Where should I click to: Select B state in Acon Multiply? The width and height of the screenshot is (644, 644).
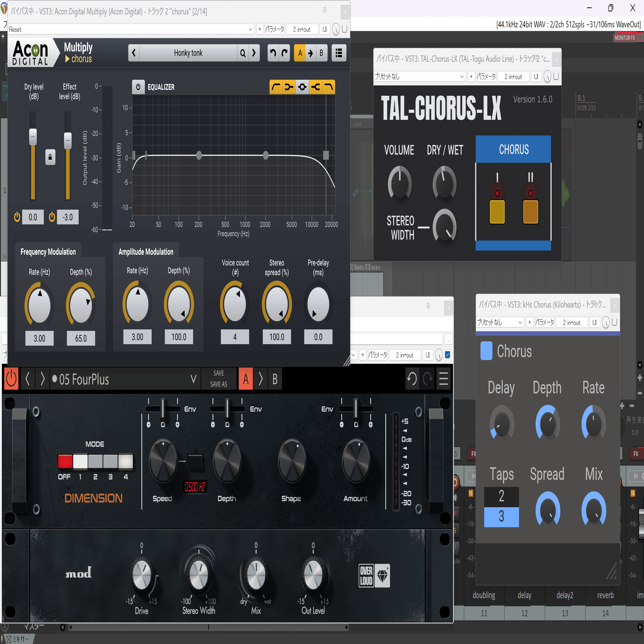point(321,53)
